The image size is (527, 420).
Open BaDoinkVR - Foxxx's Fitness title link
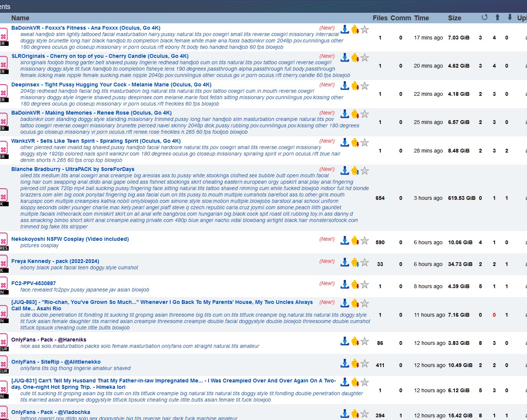86,28
